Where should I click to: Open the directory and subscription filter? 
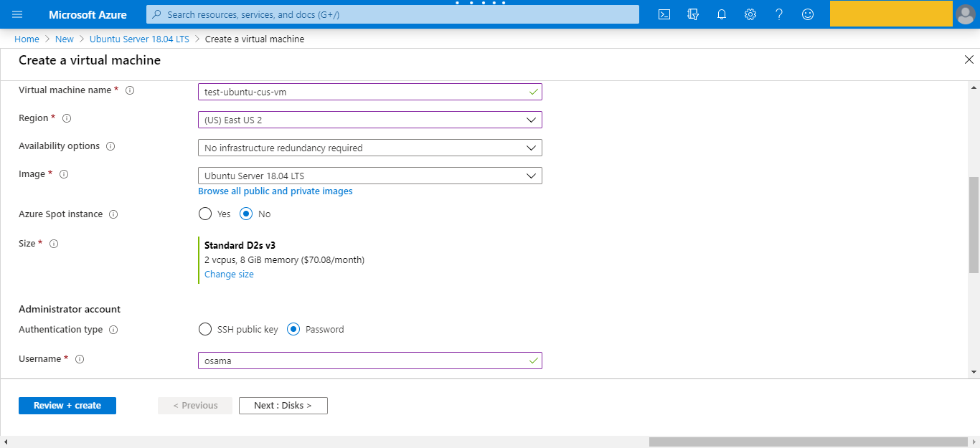click(693, 14)
